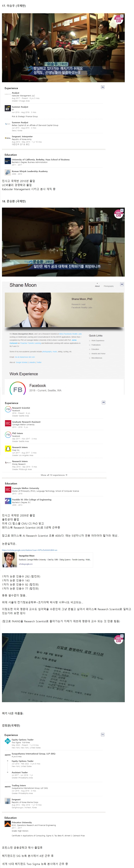
Task: Click the Two Sigma logo icon
Action: point(7,741)
